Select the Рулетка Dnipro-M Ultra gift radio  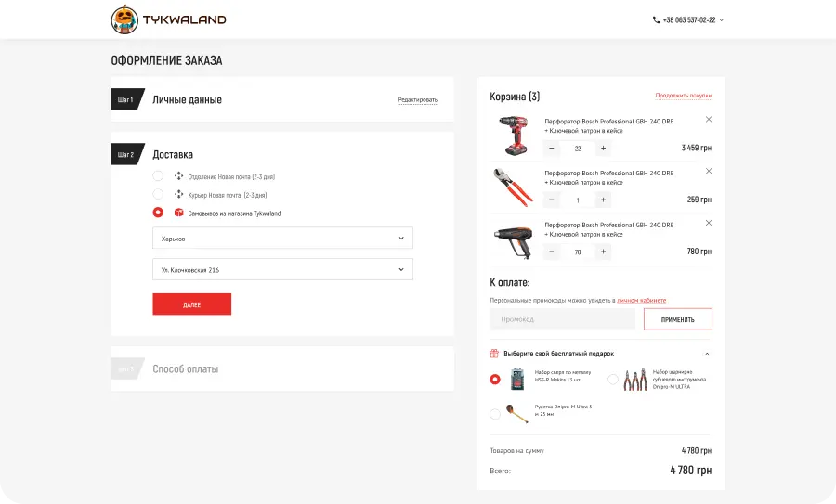(x=495, y=413)
